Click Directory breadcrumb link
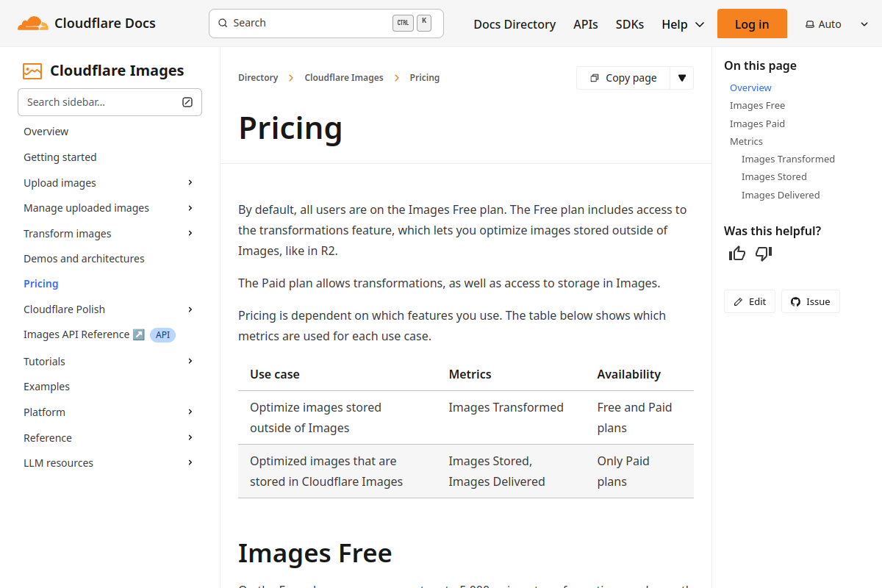Image resolution: width=882 pixels, height=588 pixels. (x=258, y=78)
